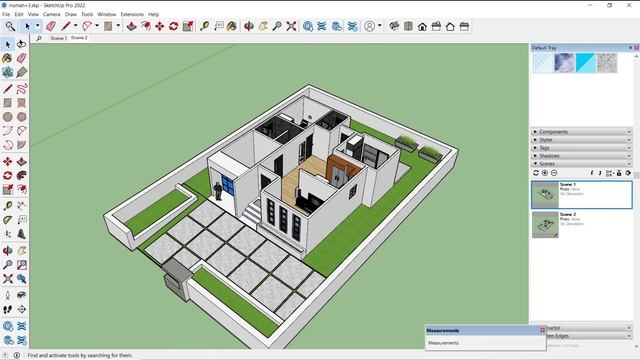Open Arc tool dropdown arrow in top toolbar
640x360 pixels.
pos(97,26)
